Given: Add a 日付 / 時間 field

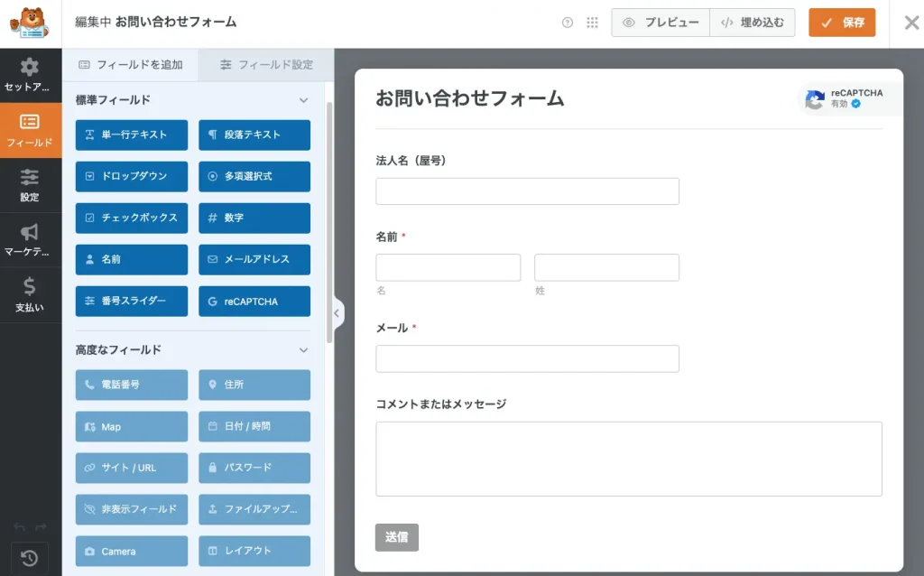Looking at the screenshot, I should tap(254, 426).
